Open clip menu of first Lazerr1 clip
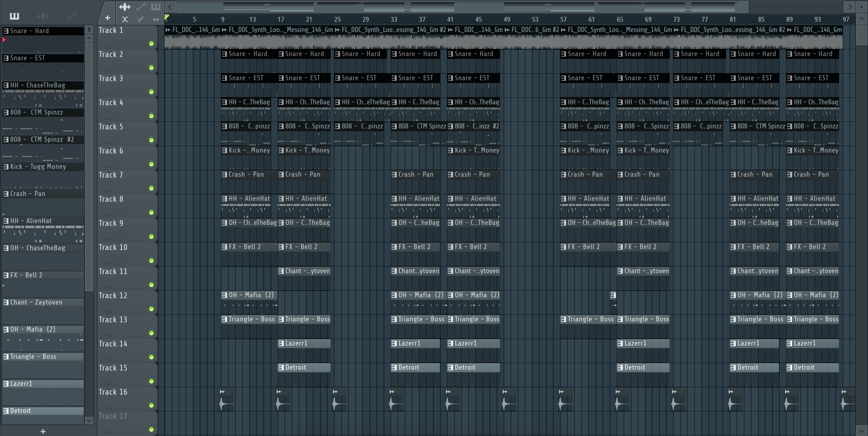This screenshot has width=868, height=436. click(x=281, y=343)
